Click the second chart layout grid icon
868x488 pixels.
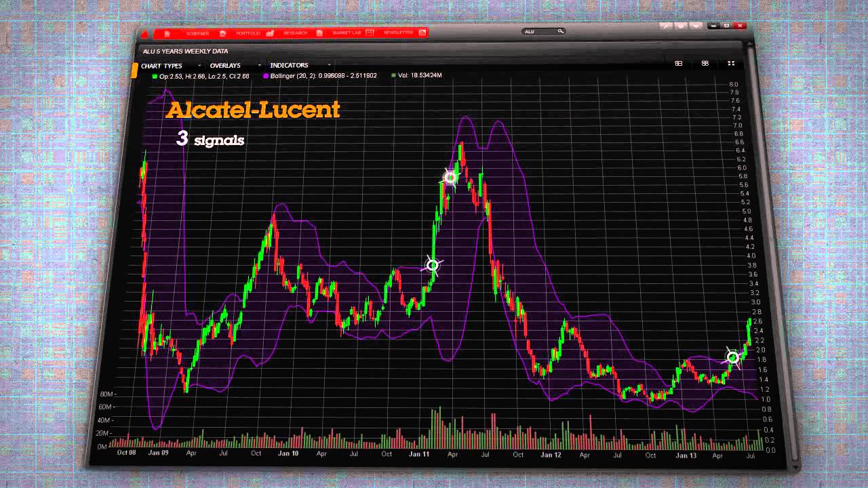705,63
